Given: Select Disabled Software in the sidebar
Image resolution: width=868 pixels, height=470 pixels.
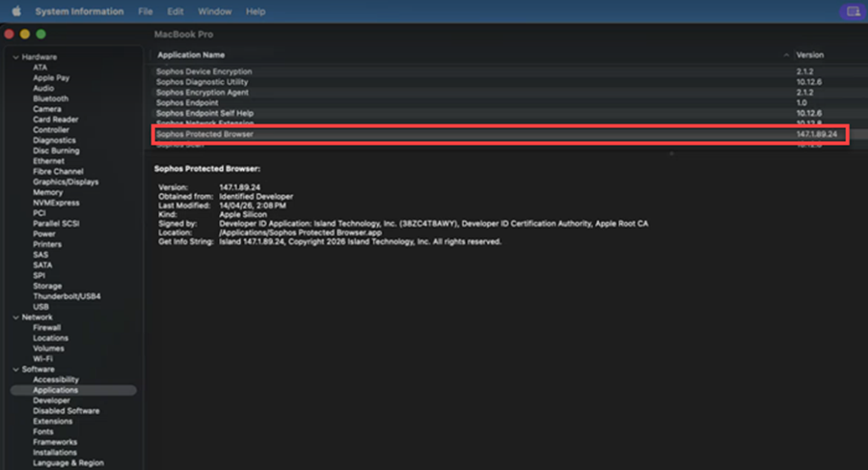Looking at the screenshot, I should click(65, 411).
